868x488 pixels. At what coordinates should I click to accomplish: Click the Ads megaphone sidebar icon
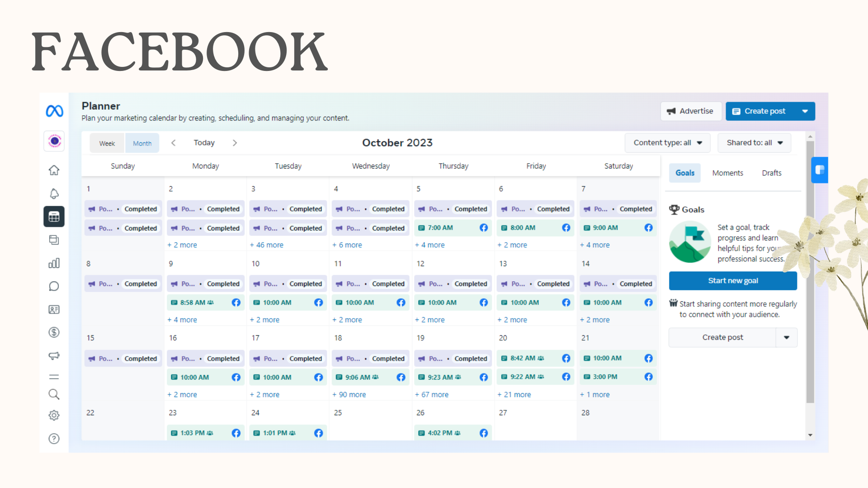pos(54,356)
